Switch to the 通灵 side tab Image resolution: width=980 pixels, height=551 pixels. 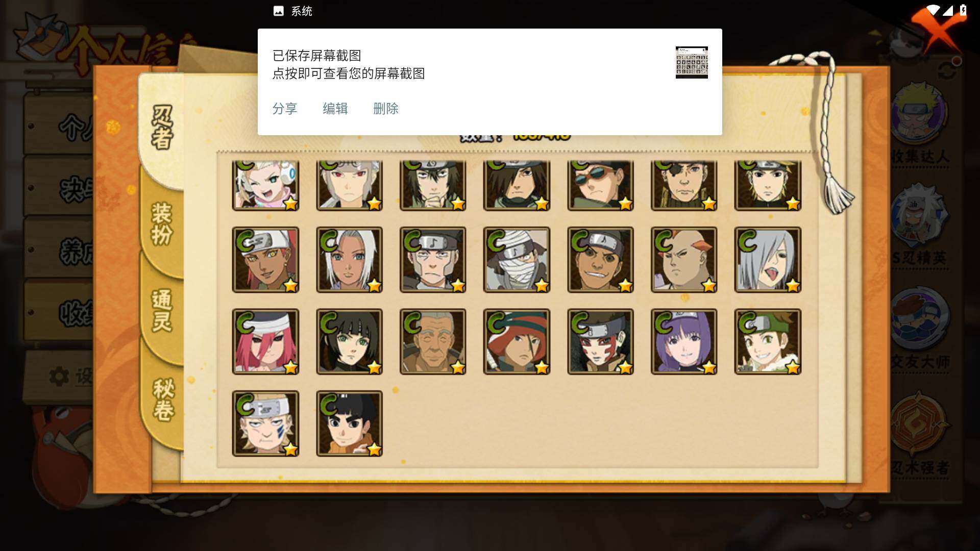tap(162, 311)
